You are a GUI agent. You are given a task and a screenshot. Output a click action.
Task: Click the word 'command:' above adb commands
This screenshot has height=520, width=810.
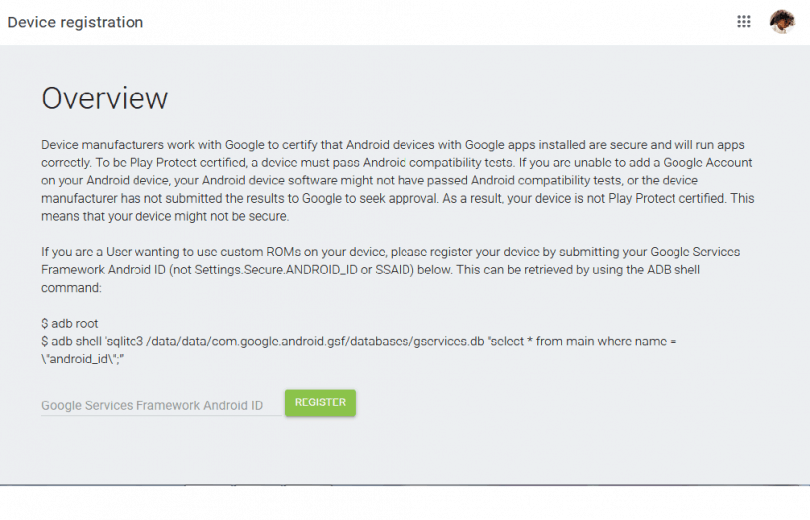[x=71, y=287]
